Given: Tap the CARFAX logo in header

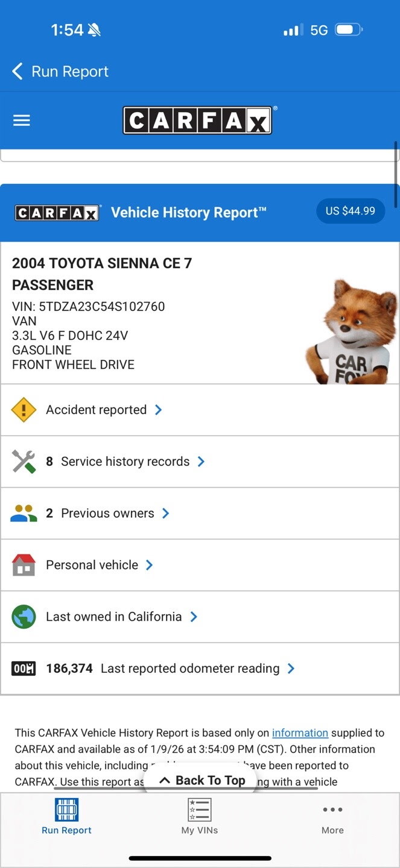Looking at the screenshot, I should click(197, 121).
